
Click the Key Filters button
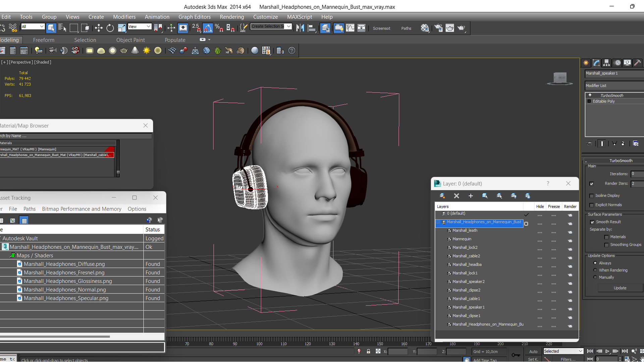568,359
